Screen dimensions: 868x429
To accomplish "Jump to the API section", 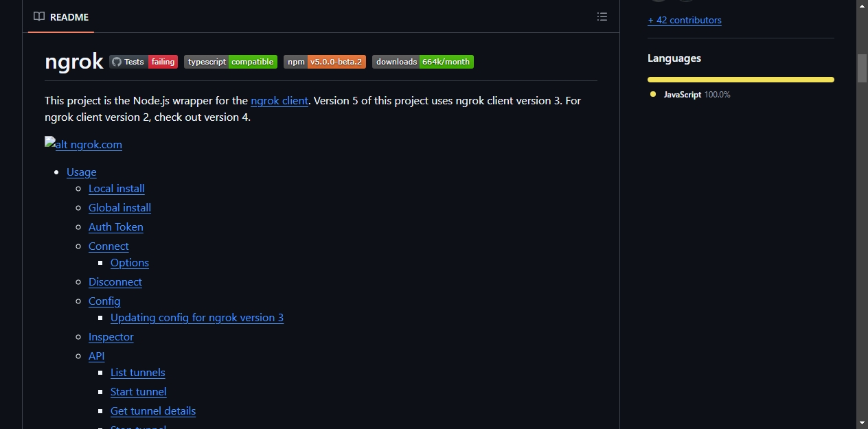I will click(97, 356).
